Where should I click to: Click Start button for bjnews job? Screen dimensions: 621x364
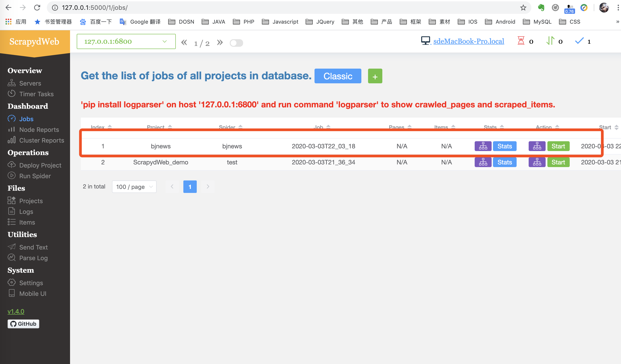(x=558, y=146)
